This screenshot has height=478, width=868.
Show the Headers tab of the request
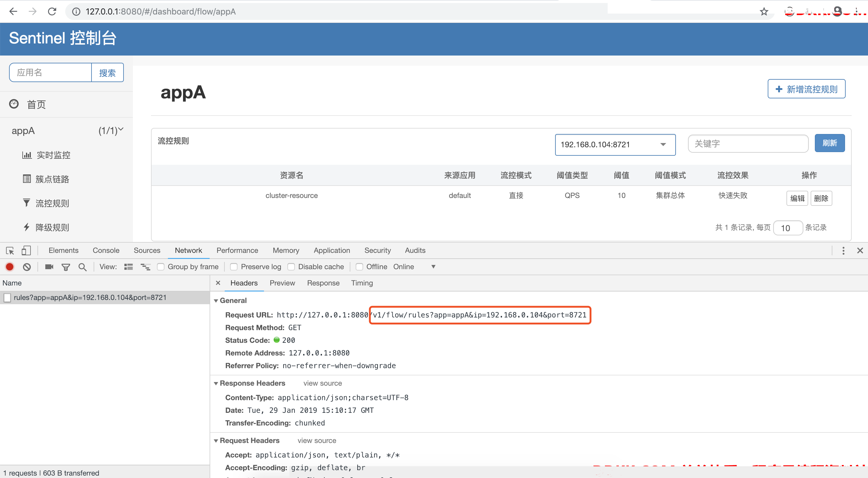coord(244,283)
